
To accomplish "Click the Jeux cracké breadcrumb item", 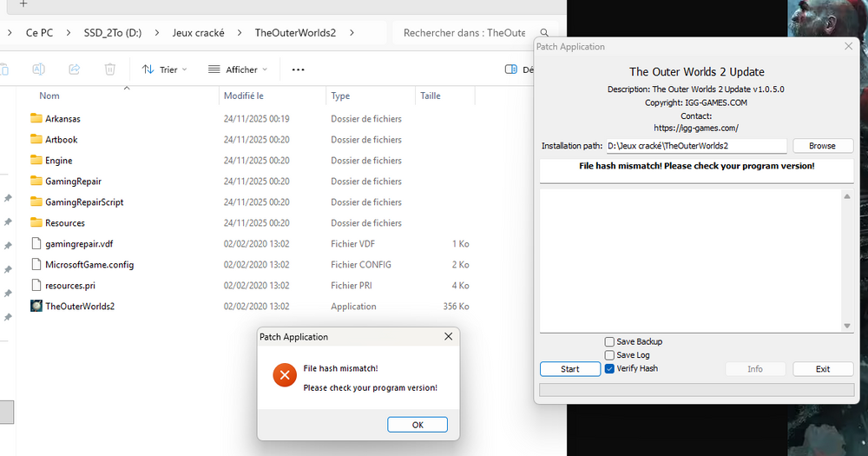I will pos(198,33).
